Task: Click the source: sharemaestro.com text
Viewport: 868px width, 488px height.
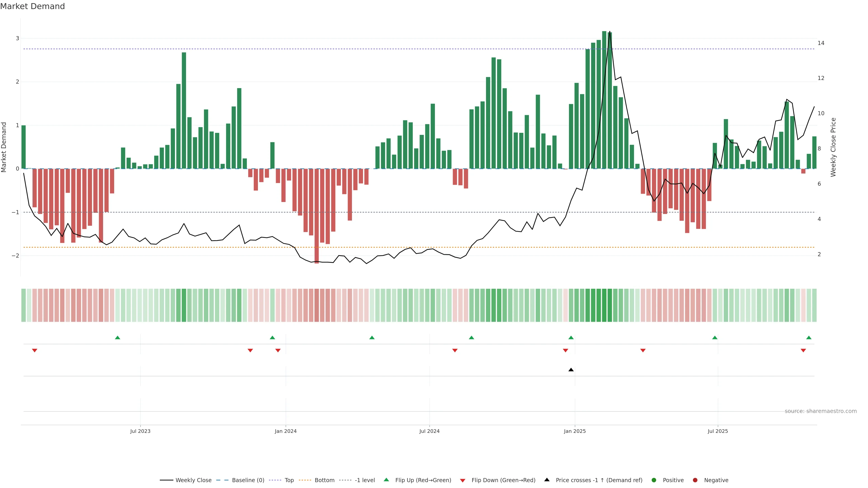Action: (821, 411)
